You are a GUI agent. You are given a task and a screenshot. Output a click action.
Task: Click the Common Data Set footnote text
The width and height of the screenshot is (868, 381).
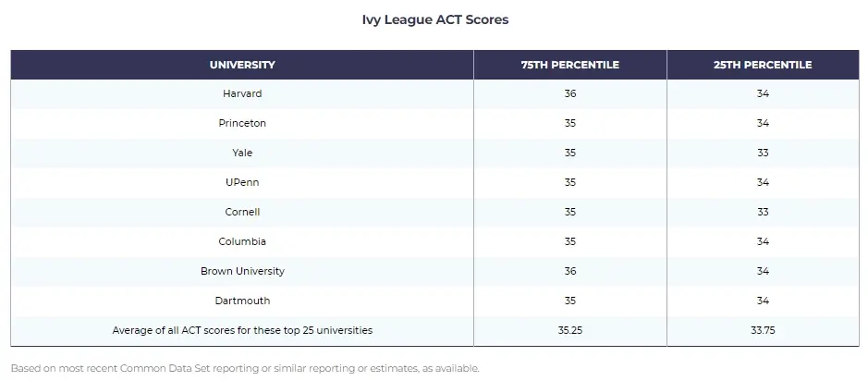click(x=245, y=368)
